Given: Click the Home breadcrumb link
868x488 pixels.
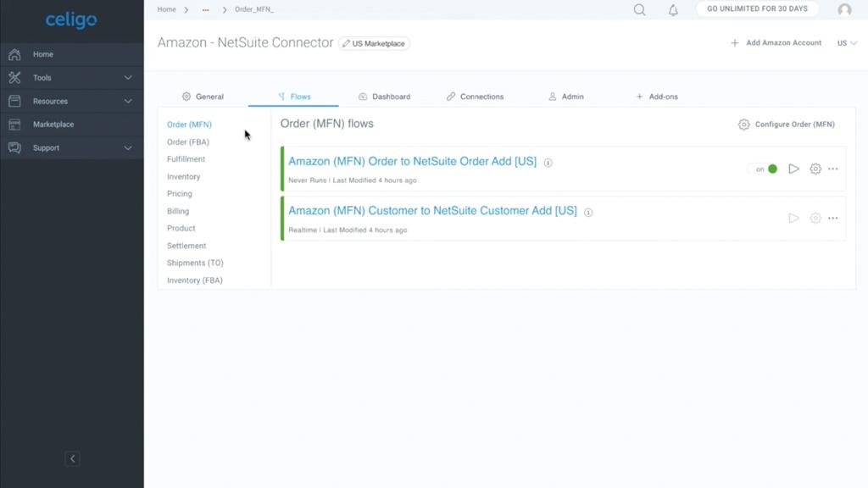Looking at the screenshot, I should tap(167, 9).
